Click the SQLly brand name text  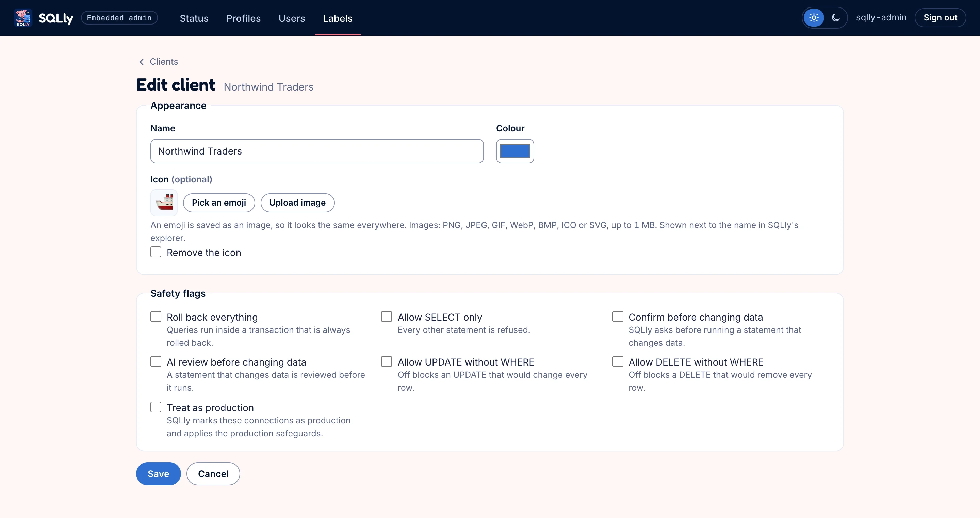click(x=55, y=18)
